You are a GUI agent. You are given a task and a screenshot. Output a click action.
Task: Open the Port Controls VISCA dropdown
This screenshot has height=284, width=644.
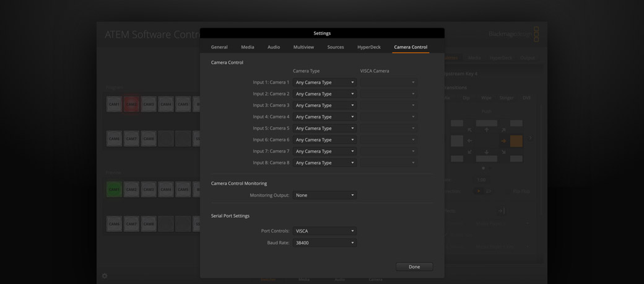click(x=324, y=231)
